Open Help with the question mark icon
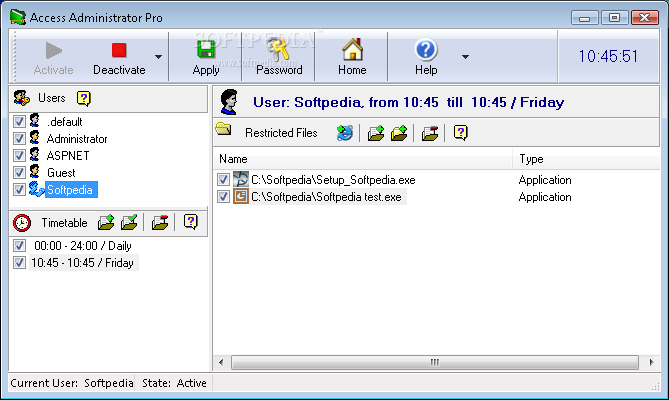 [x=426, y=58]
